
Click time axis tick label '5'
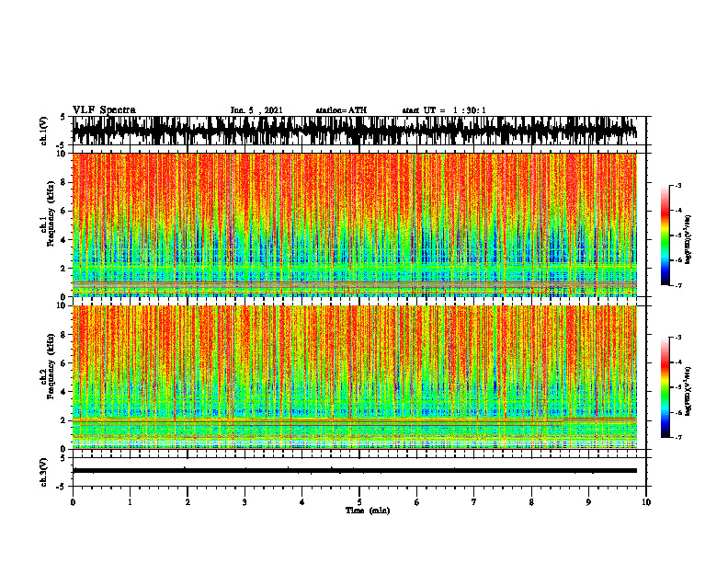click(359, 502)
